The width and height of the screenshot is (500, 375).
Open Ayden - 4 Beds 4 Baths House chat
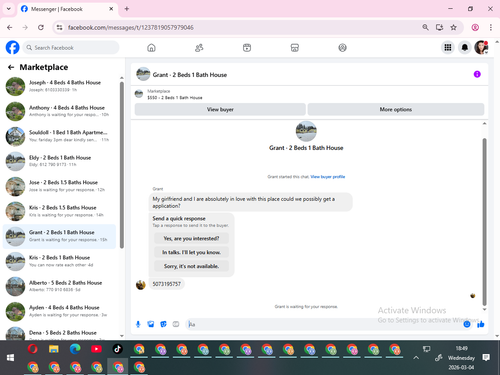pyautogui.click(x=59, y=311)
